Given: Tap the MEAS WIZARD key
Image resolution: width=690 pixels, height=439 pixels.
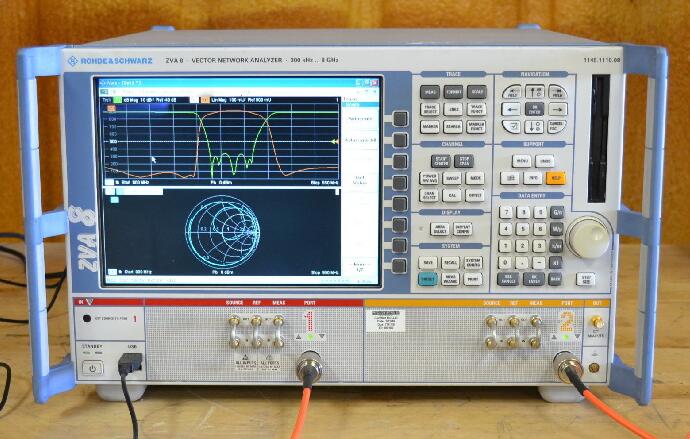Looking at the screenshot, I should (x=450, y=279).
